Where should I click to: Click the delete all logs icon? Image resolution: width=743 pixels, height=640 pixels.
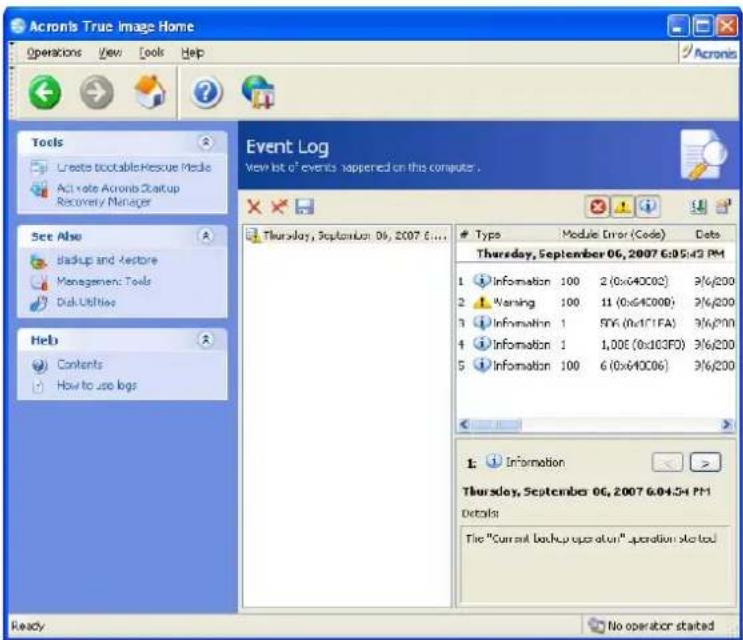point(279,207)
